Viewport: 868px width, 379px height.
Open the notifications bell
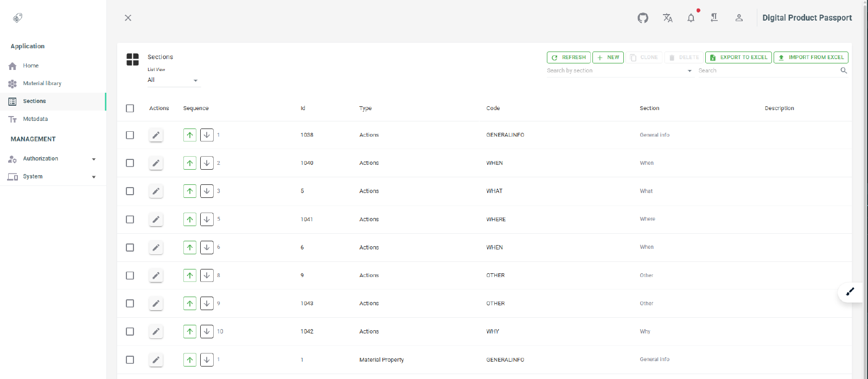click(691, 18)
